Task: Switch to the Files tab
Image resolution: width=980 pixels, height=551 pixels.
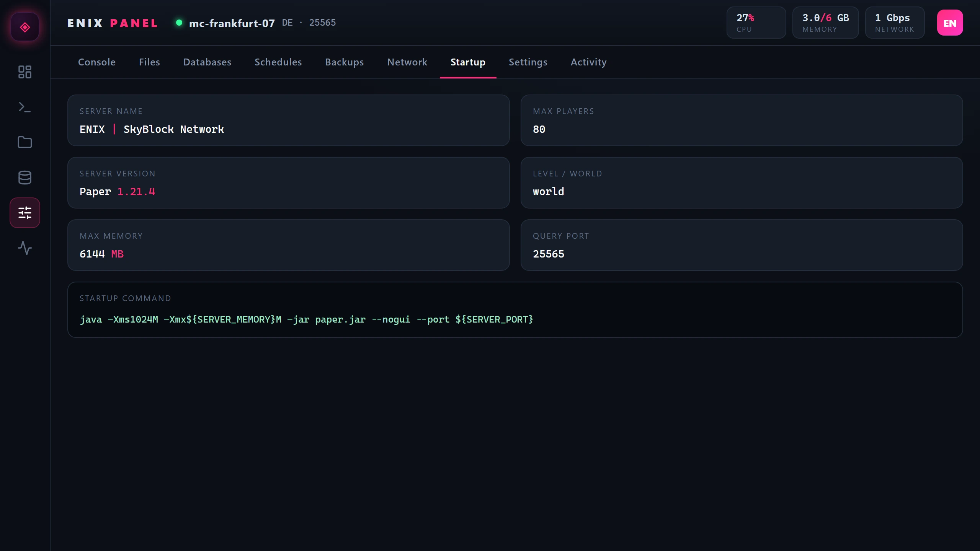Action: 149,62
